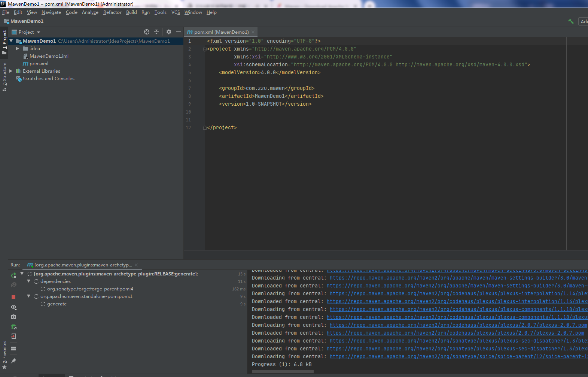Expand External Libraries node
Image resolution: width=588 pixels, height=377 pixels.
pos(11,71)
